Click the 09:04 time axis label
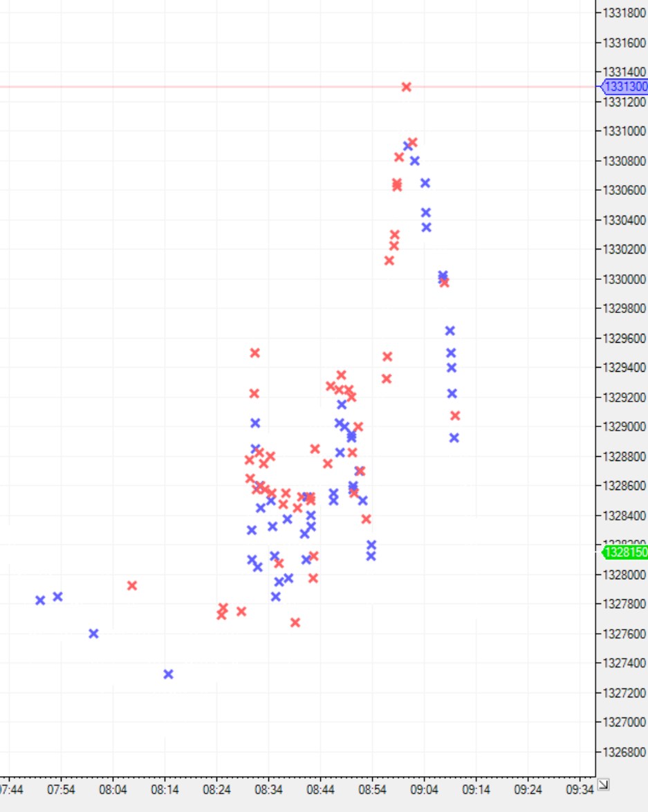Viewport: 648px width, 812px height. click(424, 791)
